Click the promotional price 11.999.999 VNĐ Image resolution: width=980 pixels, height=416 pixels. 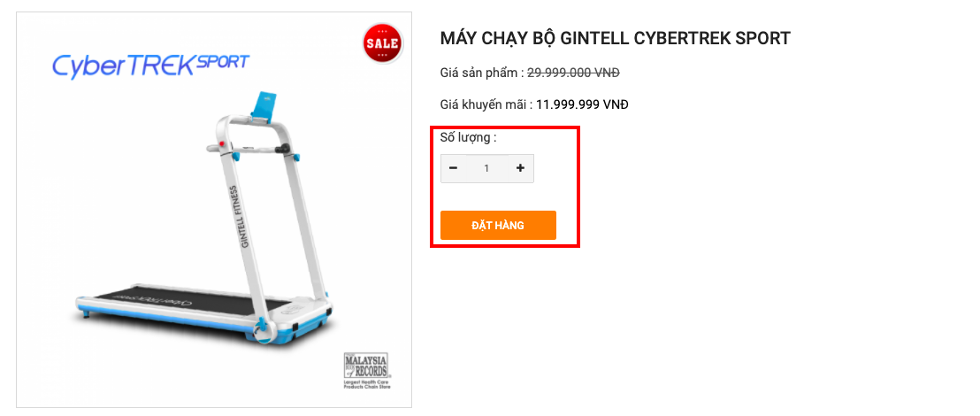click(582, 104)
